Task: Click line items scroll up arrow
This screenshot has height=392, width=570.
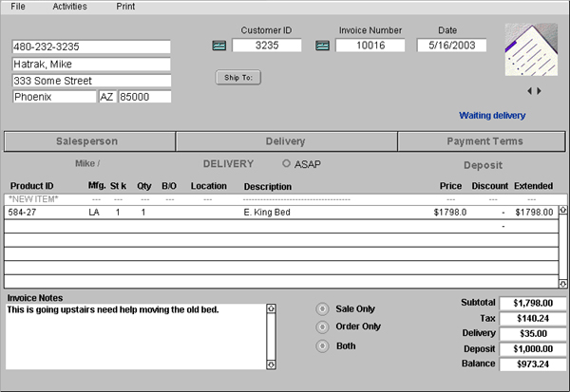Action: point(562,210)
